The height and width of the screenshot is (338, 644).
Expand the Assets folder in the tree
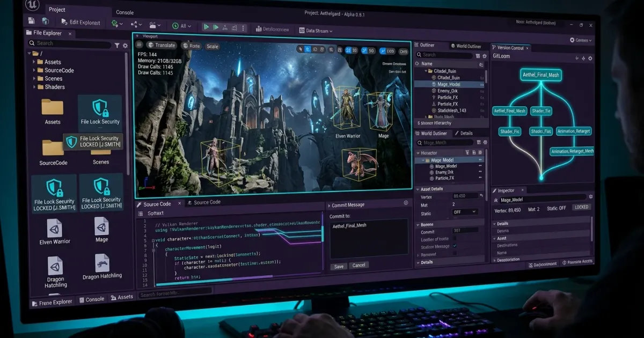coord(34,62)
